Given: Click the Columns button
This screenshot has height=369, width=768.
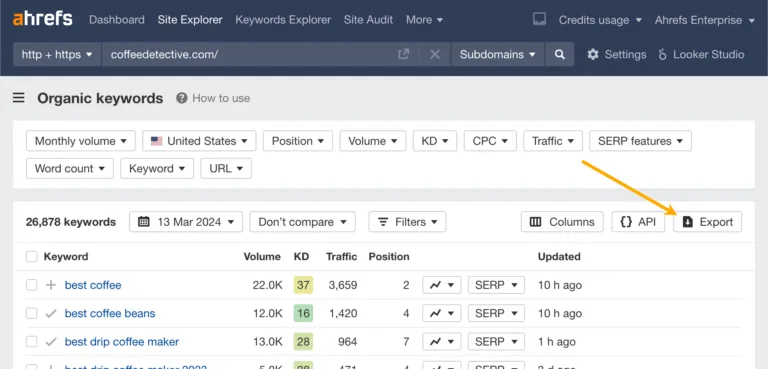Looking at the screenshot, I should 562,222.
